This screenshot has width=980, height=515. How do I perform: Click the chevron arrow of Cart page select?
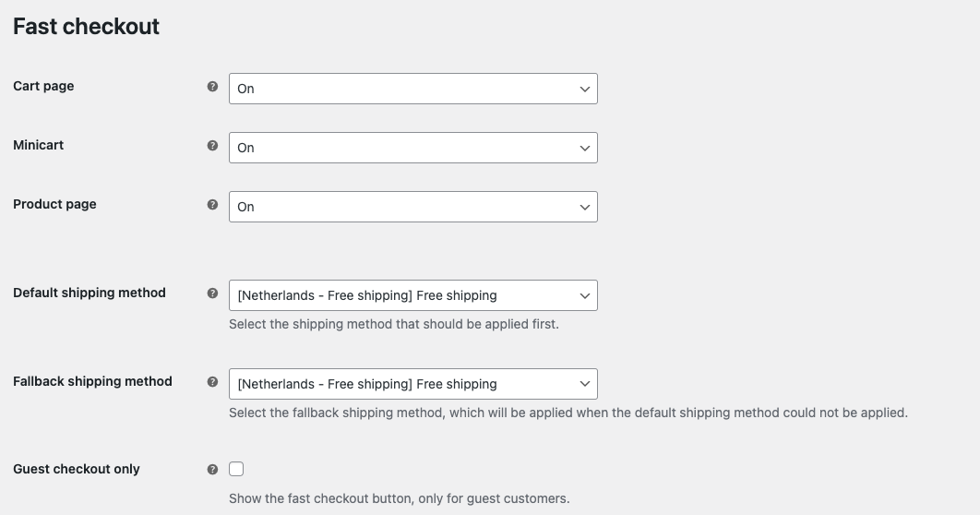click(x=584, y=89)
